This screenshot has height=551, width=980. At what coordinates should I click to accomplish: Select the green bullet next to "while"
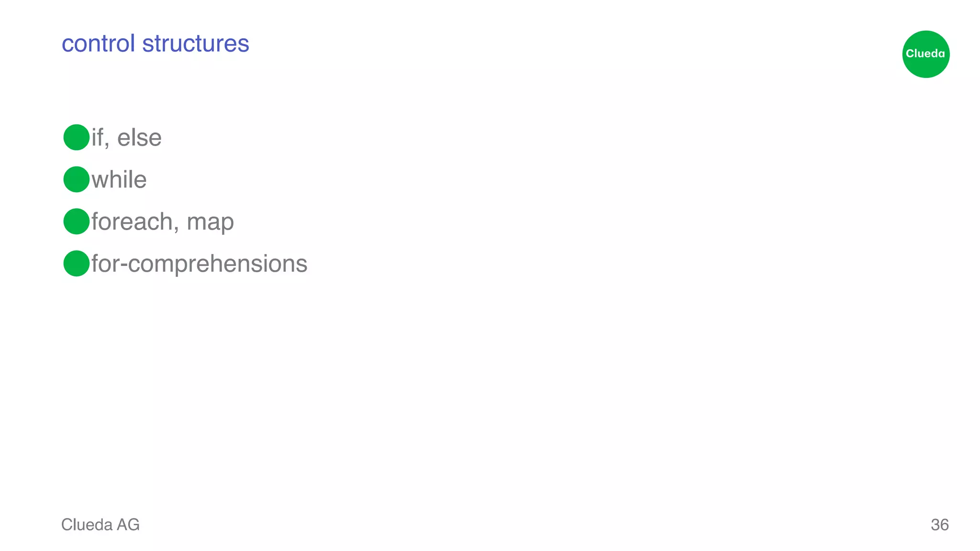coord(77,179)
